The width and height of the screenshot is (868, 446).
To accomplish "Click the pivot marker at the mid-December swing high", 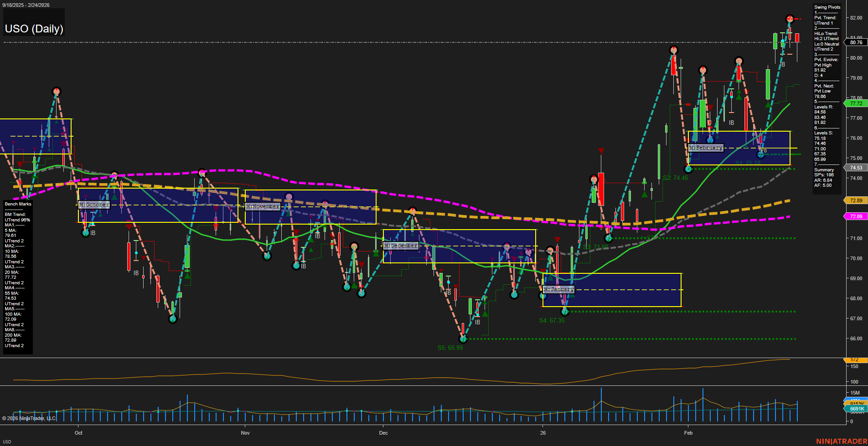I will pos(413,210).
